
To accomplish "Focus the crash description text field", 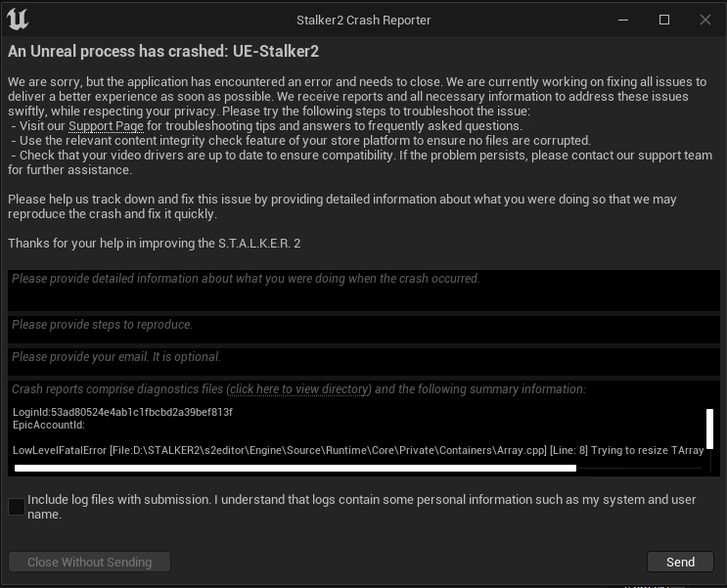I will coord(362,291).
